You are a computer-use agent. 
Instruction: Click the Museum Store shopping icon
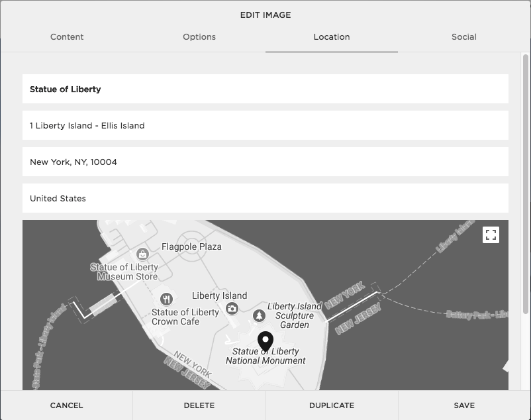click(143, 255)
